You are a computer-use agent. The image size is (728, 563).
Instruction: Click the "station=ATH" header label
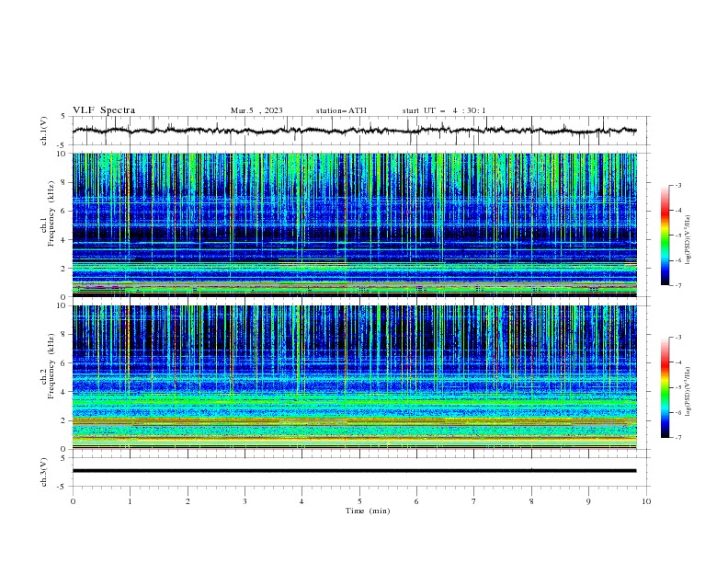click(341, 110)
